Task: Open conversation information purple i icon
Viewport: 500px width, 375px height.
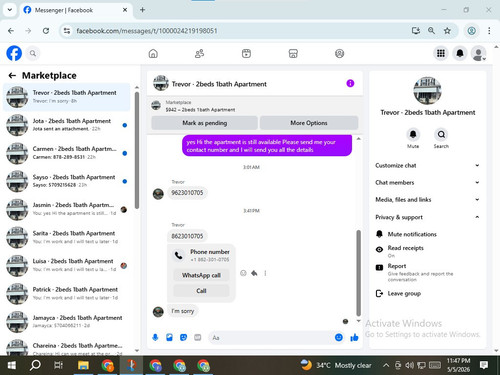Action: pyautogui.click(x=350, y=83)
